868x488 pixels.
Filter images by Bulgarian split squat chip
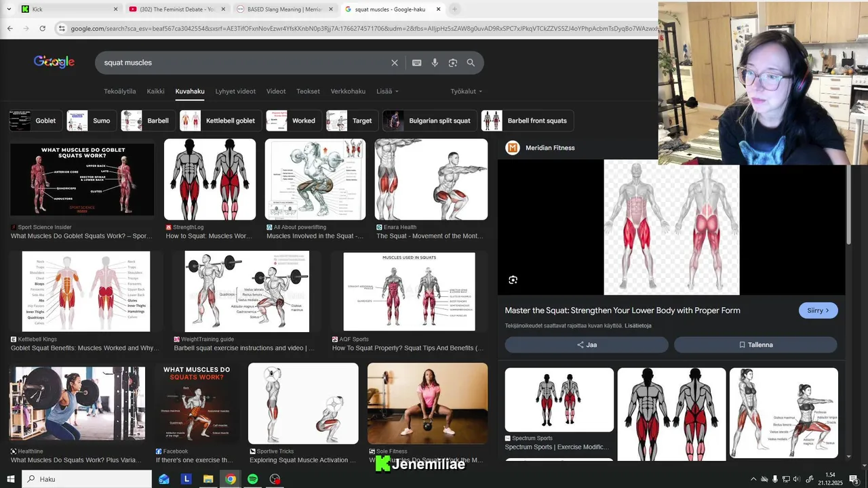tap(430, 121)
